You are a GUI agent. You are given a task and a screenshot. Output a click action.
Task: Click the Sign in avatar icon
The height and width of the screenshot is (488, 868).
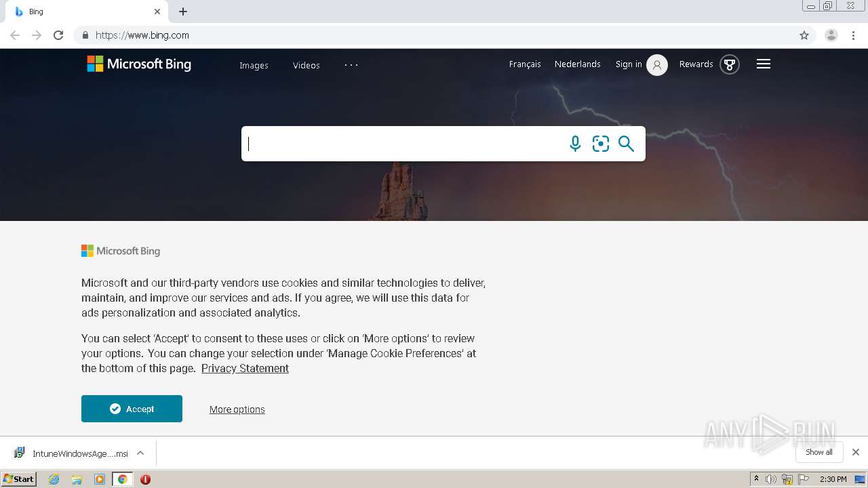[x=657, y=65]
